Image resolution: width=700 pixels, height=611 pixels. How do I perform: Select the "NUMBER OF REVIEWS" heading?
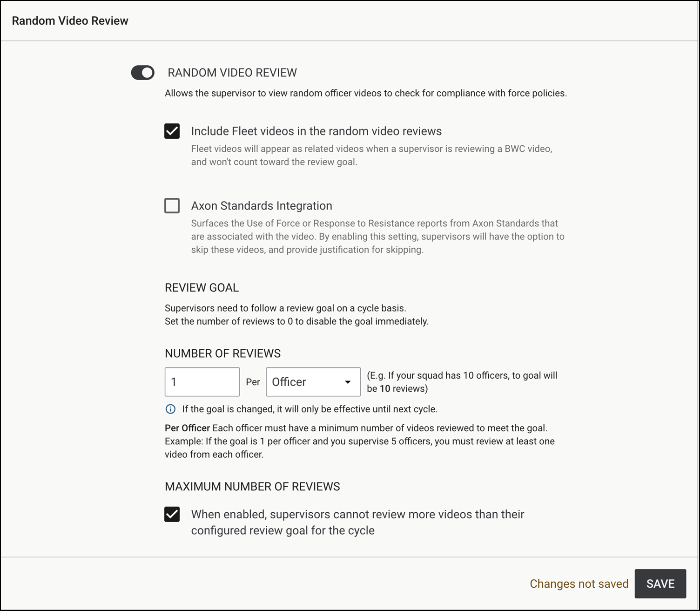(x=222, y=353)
